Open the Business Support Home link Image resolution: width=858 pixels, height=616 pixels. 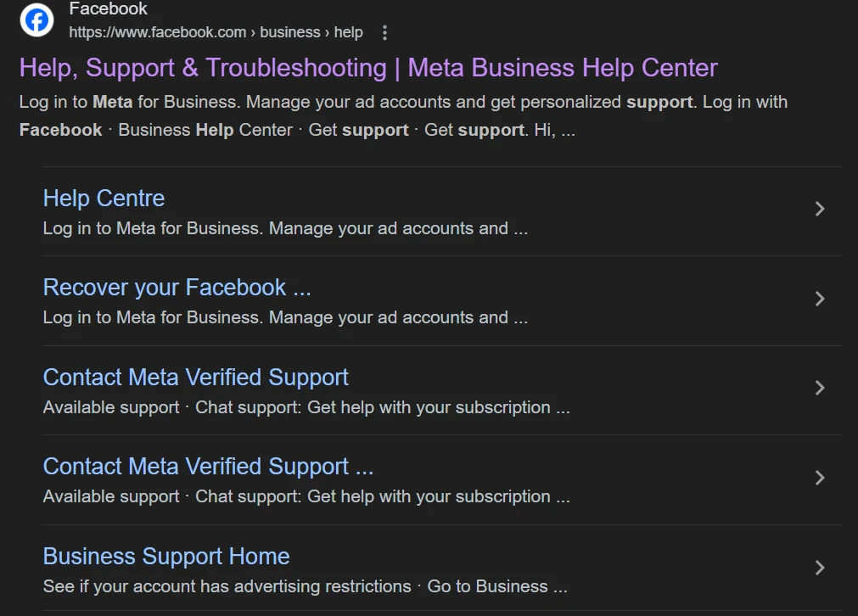(166, 557)
